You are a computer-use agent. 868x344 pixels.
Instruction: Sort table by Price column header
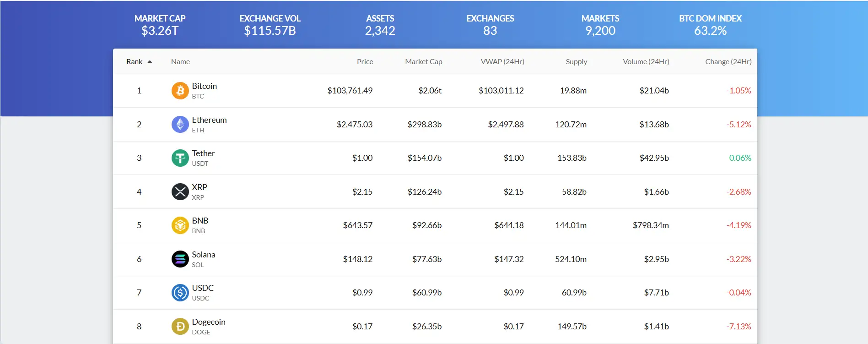pyautogui.click(x=365, y=62)
